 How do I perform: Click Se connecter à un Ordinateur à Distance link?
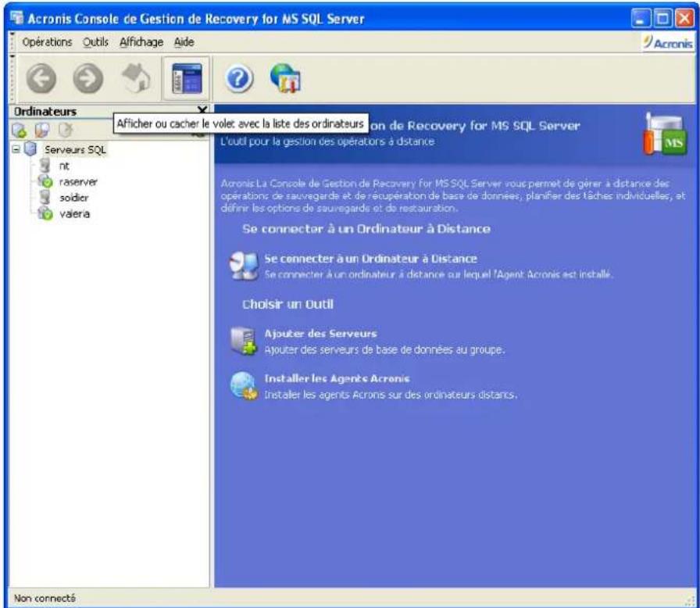[x=370, y=259]
